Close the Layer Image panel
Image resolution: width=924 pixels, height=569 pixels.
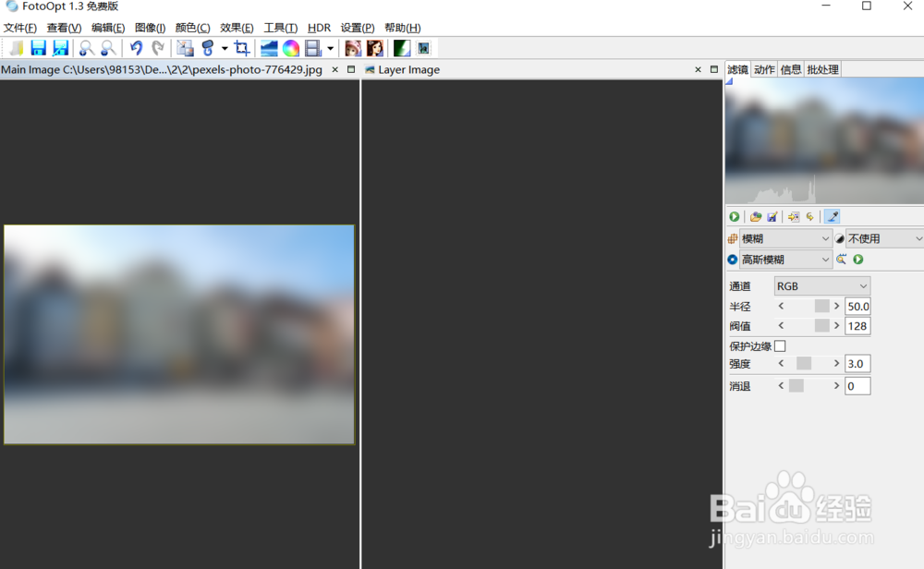[699, 69]
